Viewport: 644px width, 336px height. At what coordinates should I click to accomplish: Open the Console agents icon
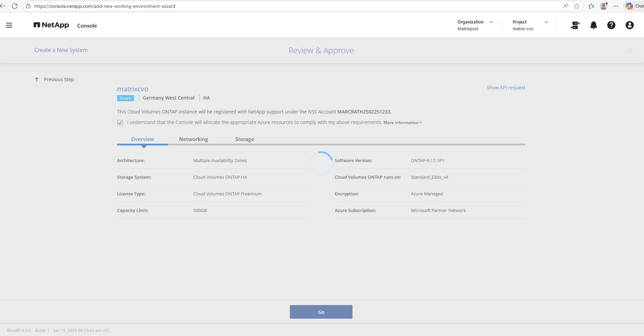tap(575, 25)
